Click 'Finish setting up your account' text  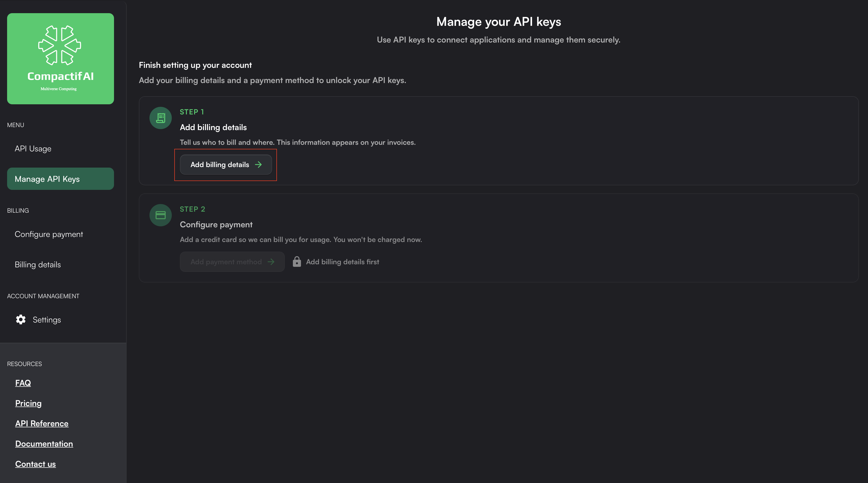point(195,65)
